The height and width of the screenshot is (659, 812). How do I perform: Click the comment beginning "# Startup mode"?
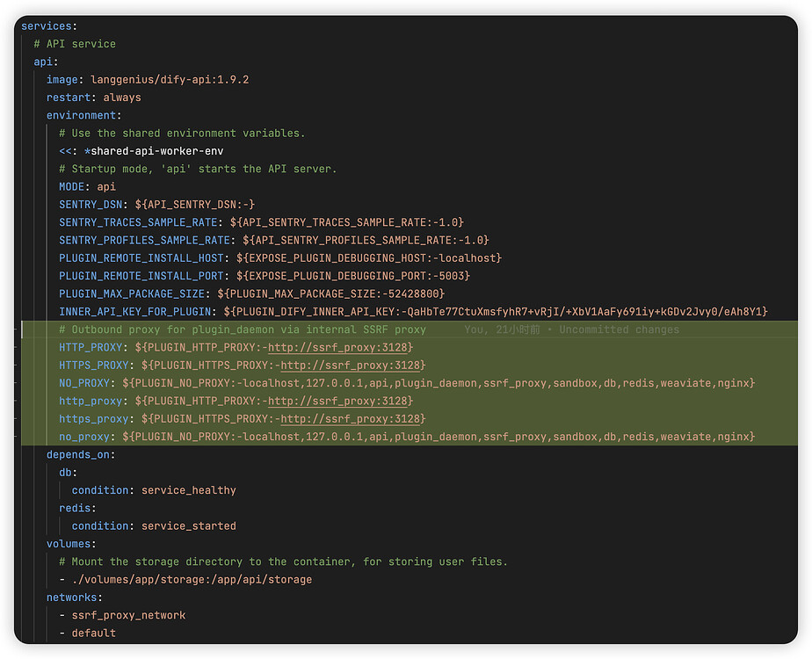198,169
